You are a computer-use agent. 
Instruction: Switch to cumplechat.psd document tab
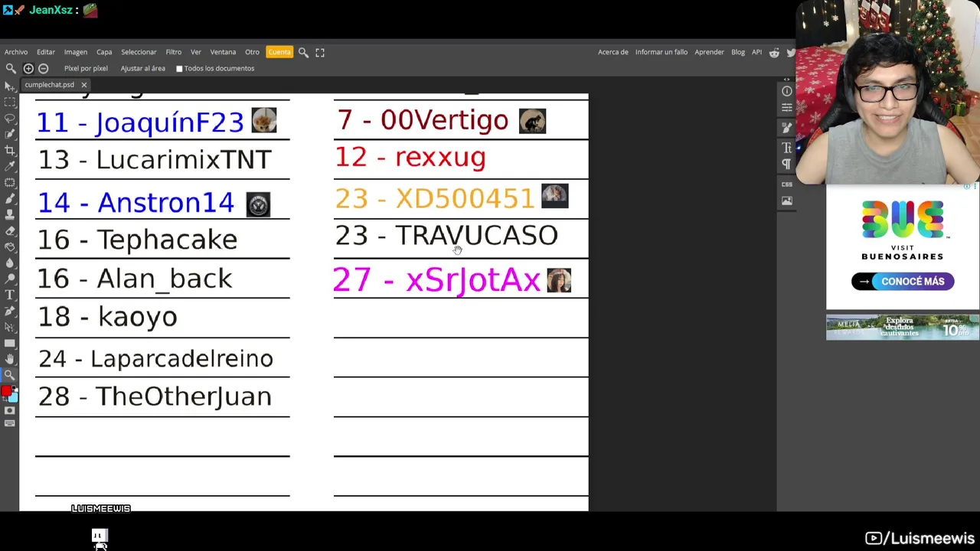pos(49,85)
